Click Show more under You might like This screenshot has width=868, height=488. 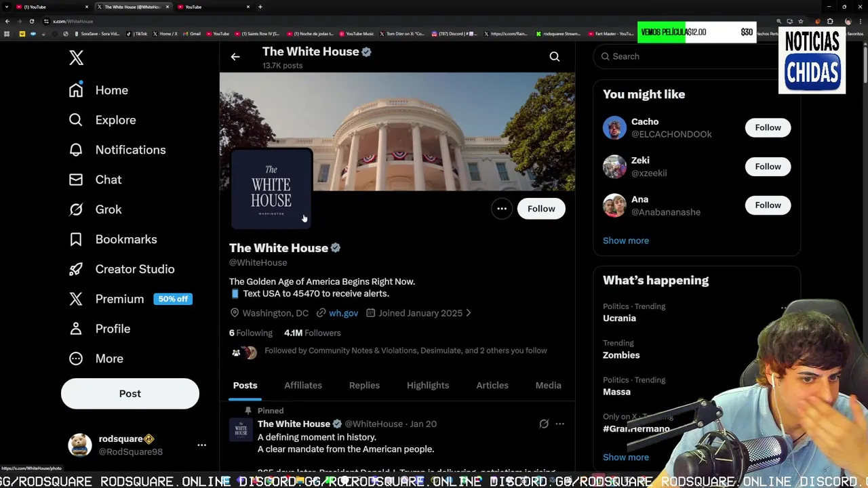pyautogui.click(x=626, y=241)
